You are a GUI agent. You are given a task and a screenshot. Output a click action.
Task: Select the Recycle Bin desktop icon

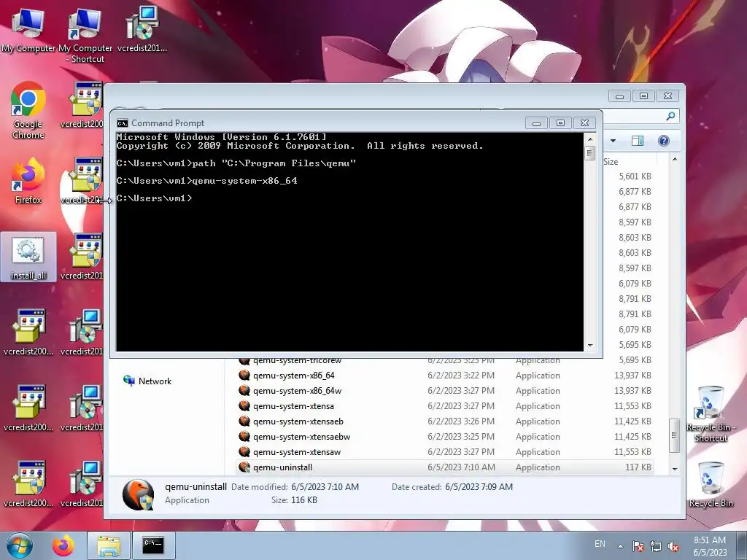711,484
